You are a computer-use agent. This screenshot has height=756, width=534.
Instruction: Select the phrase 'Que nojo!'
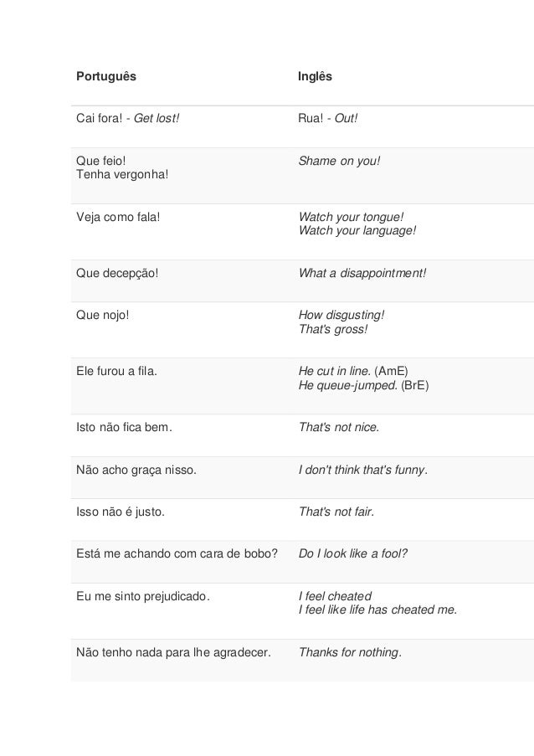click(x=103, y=316)
